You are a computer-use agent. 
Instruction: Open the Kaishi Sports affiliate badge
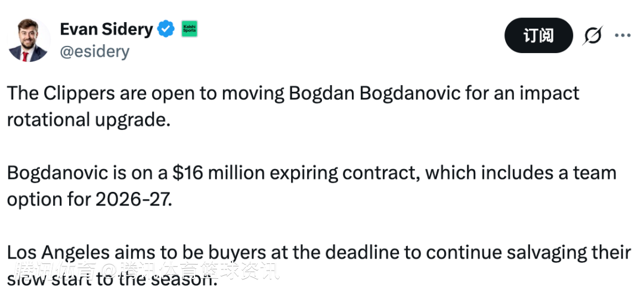(x=189, y=29)
